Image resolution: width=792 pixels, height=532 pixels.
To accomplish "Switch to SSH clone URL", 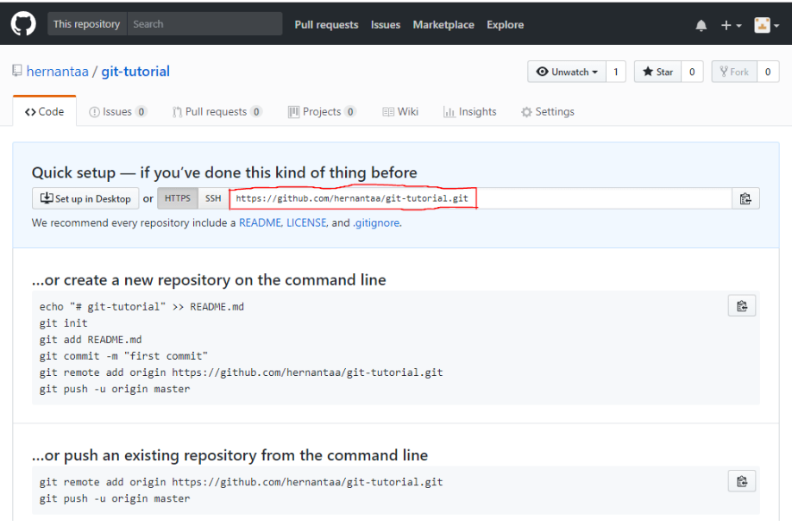I will [212, 197].
